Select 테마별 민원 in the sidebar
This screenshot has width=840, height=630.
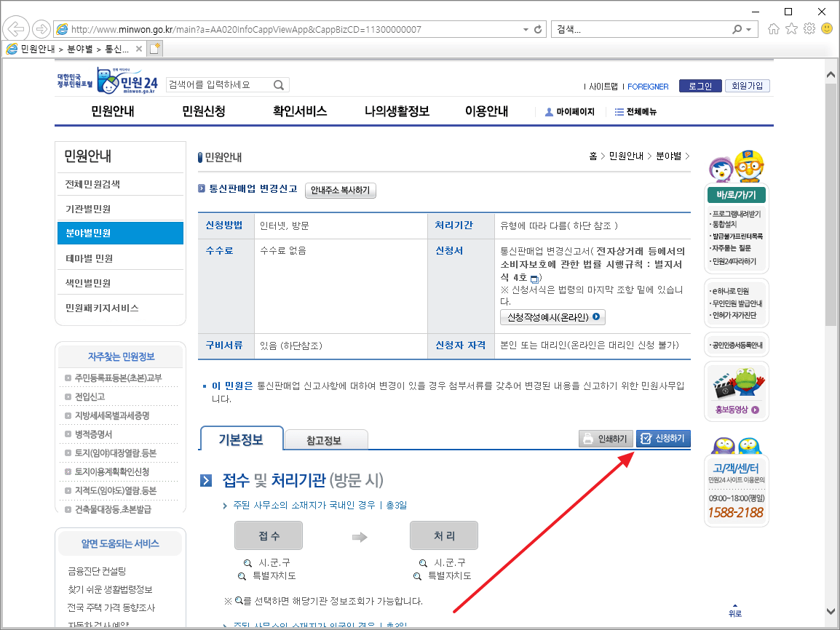(120, 258)
